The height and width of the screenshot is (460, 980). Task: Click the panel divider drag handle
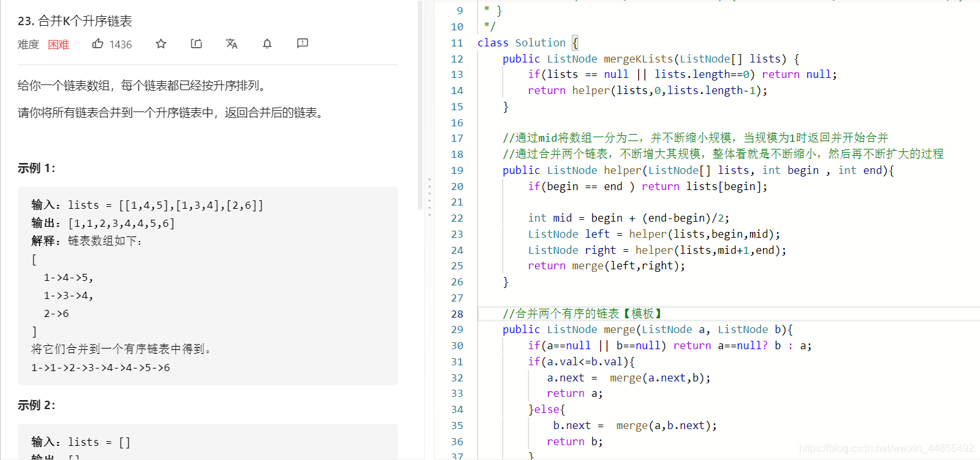click(x=429, y=198)
